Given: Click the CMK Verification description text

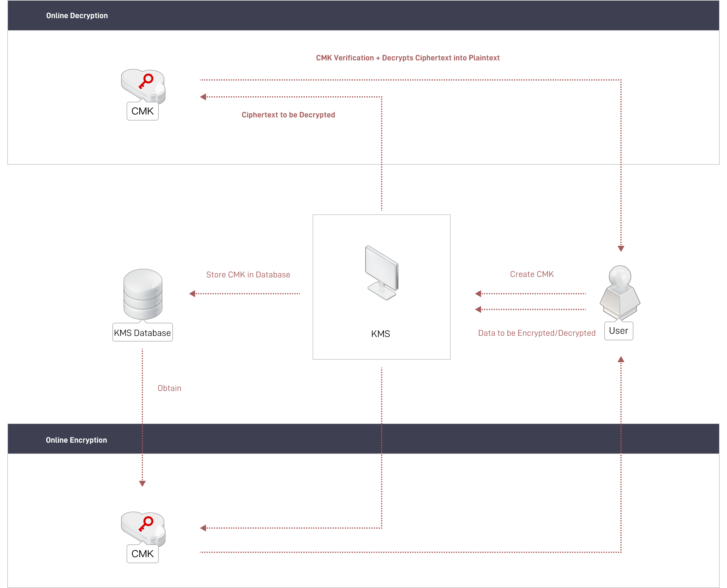Looking at the screenshot, I should point(407,58).
